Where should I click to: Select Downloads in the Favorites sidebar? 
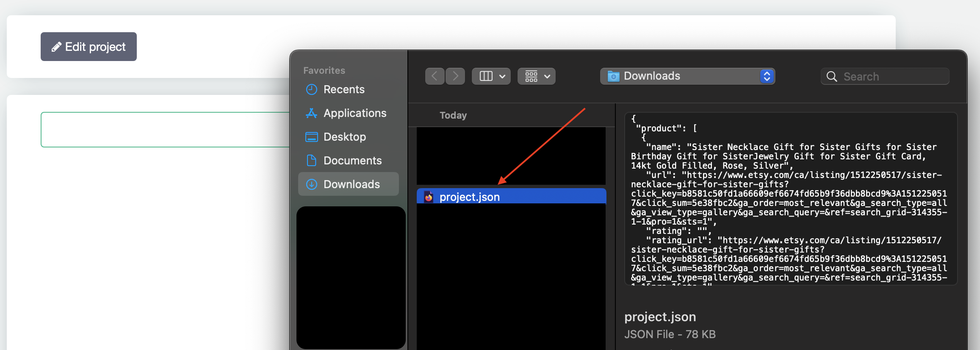[351, 184]
